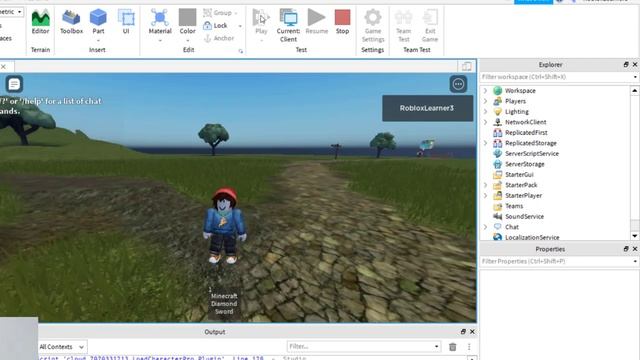The height and width of the screenshot is (360, 640).
Task: Click the viewport toggle icon on tab bar
Action: [x=467, y=66]
